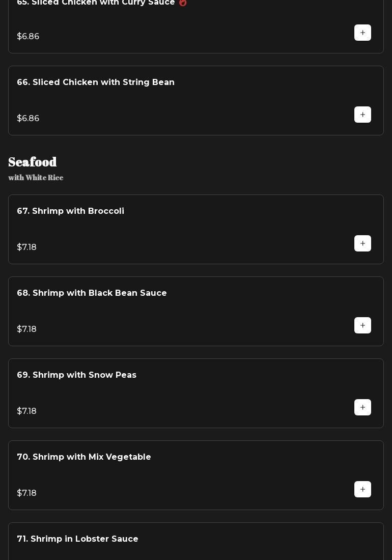
Task: Click the $7.18 price under Shrimp with Broccoli
Action: click(x=26, y=247)
